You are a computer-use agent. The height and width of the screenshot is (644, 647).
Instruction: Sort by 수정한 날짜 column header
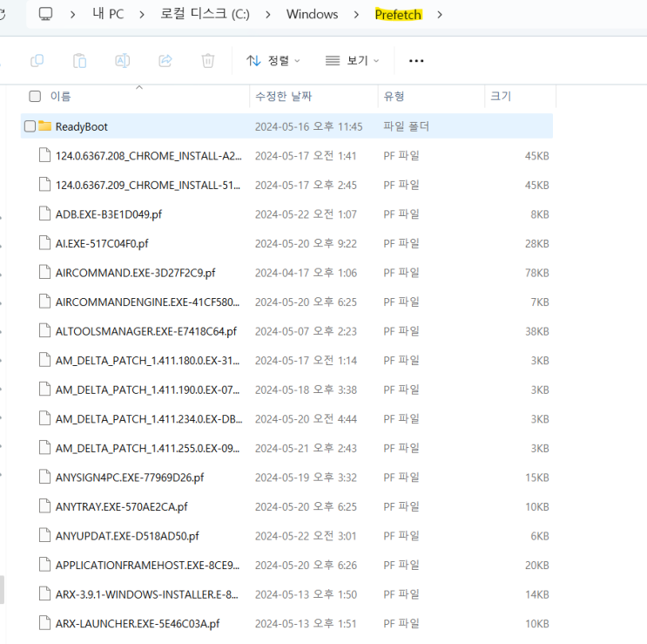(x=284, y=96)
